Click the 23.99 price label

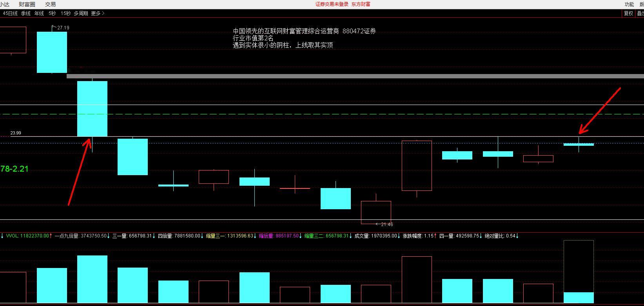click(x=16, y=133)
